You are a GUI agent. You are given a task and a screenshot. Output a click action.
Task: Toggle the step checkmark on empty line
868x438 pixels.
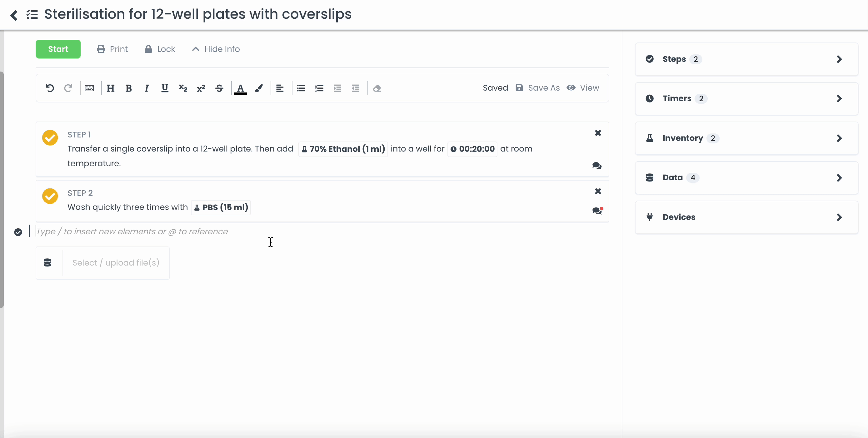click(18, 232)
